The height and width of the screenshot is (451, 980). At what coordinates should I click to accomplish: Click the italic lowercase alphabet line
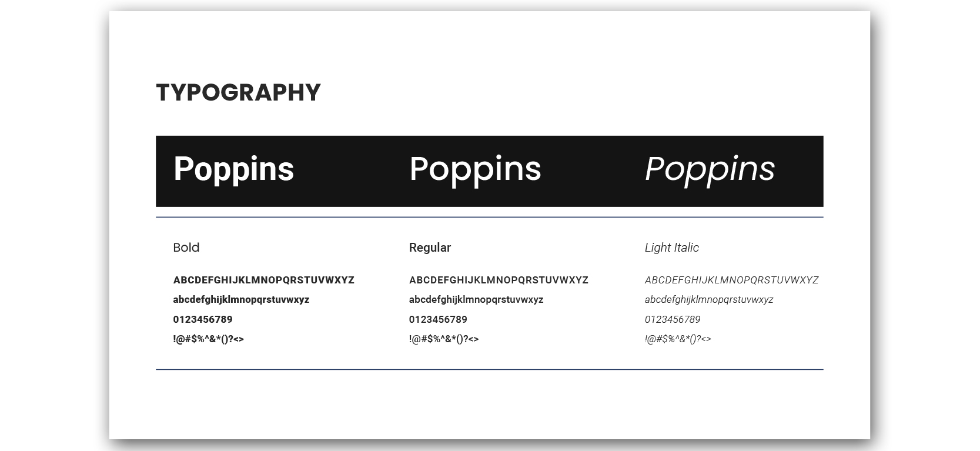pos(709,299)
